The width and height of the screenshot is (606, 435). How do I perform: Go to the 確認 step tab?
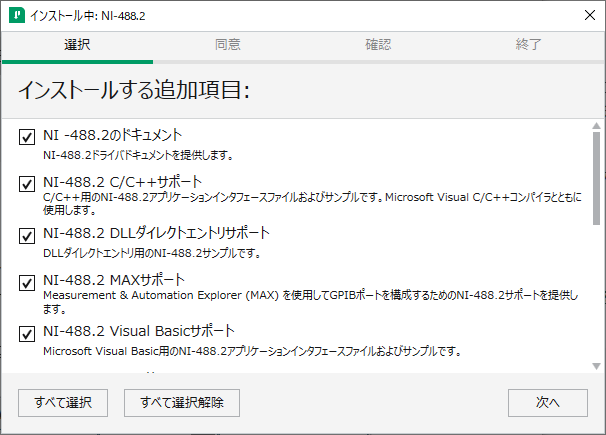[x=378, y=44]
